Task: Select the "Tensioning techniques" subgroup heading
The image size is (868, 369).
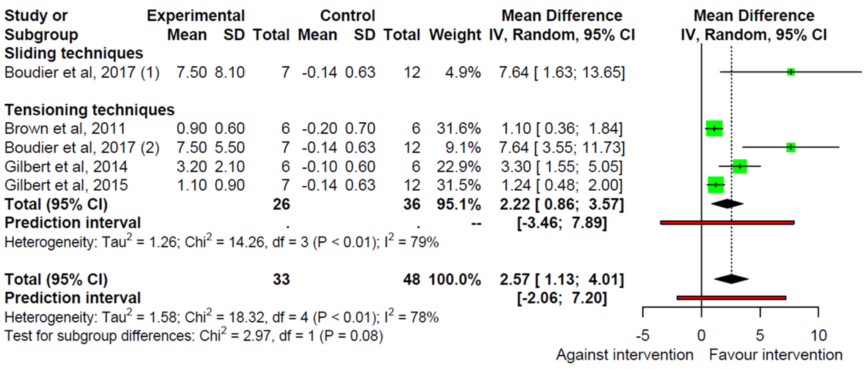Action: pyautogui.click(x=89, y=110)
